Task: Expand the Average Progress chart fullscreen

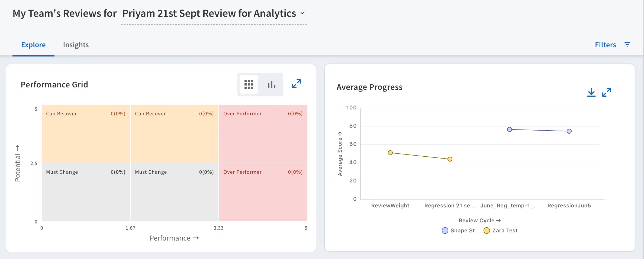Action: (x=607, y=92)
